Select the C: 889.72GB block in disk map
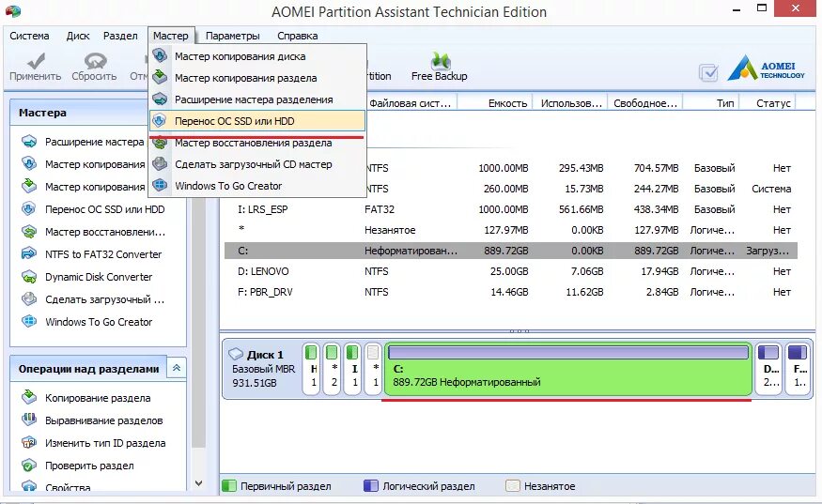The image size is (822, 504). click(568, 369)
